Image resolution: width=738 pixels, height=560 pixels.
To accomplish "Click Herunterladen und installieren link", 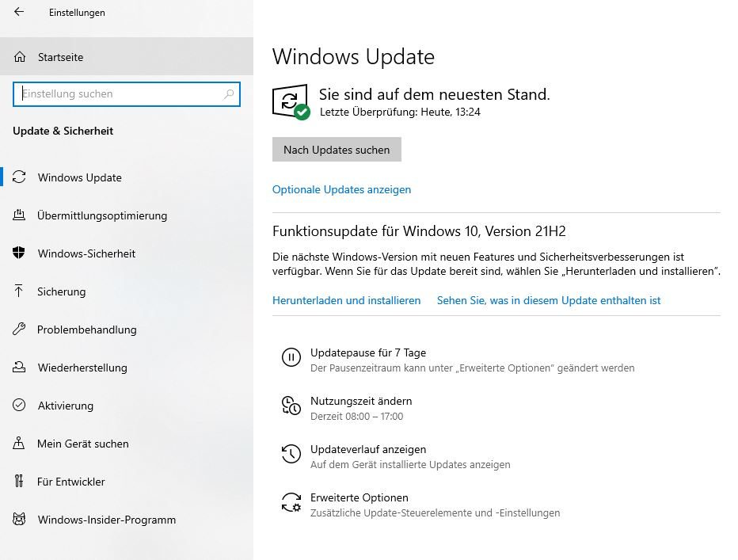I will tap(346, 300).
